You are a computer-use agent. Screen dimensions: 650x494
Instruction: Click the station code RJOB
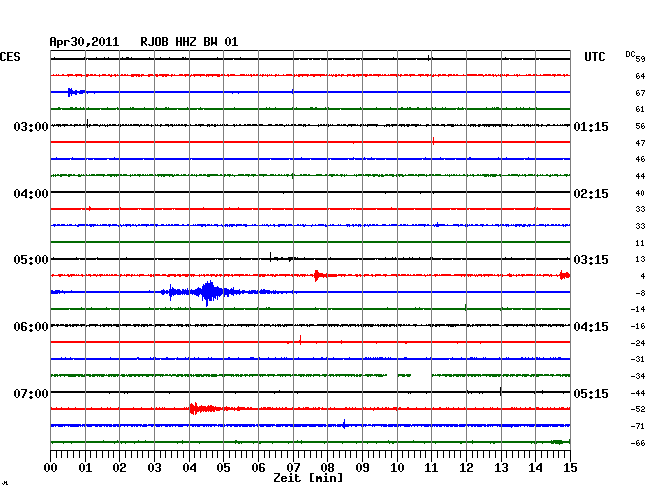coord(154,42)
